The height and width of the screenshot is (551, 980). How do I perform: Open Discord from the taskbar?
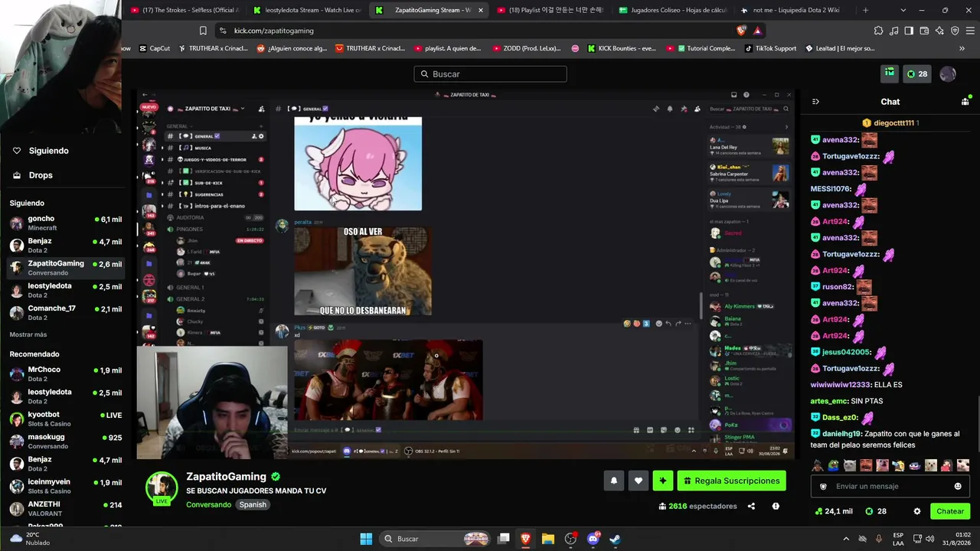(x=593, y=539)
